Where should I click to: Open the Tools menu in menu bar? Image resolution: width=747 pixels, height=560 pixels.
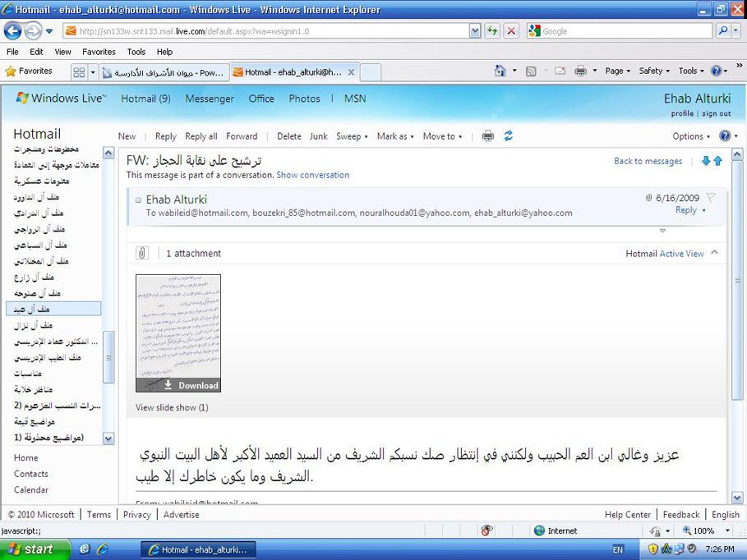[x=136, y=52]
